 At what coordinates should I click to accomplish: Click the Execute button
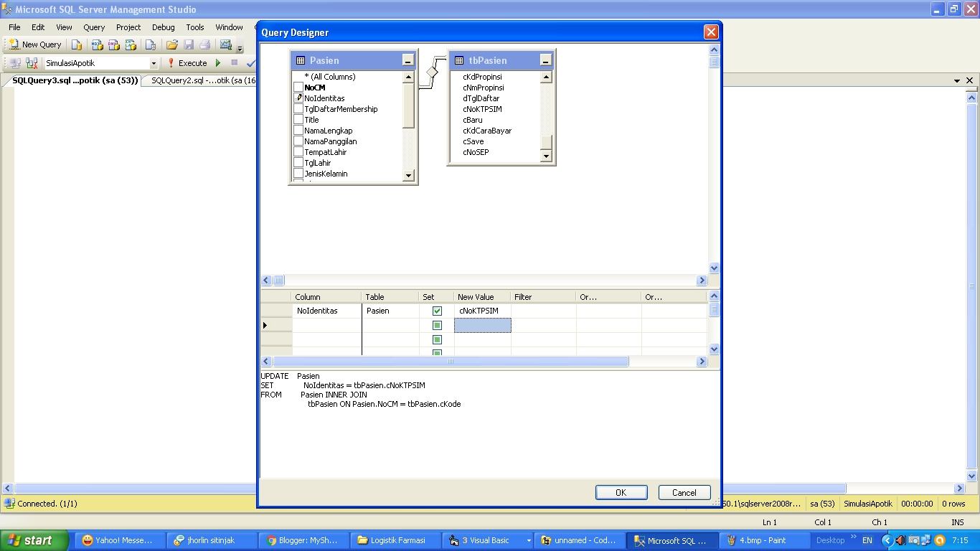point(187,63)
